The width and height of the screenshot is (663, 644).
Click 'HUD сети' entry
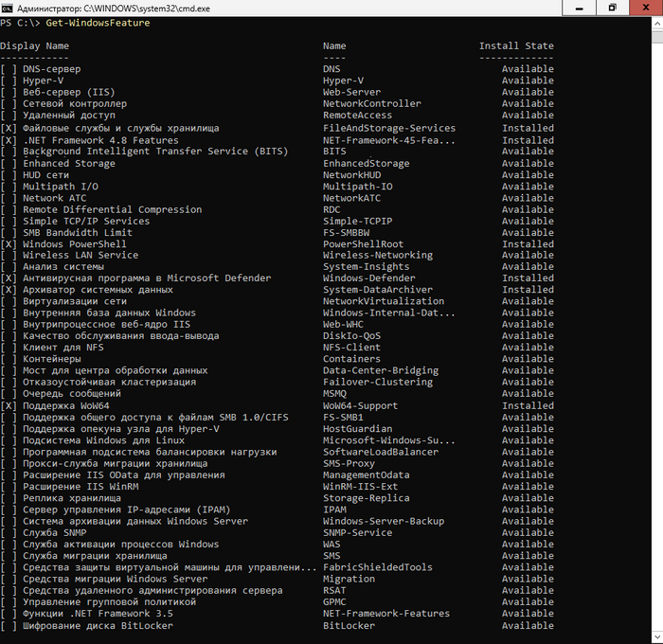click(45, 174)
